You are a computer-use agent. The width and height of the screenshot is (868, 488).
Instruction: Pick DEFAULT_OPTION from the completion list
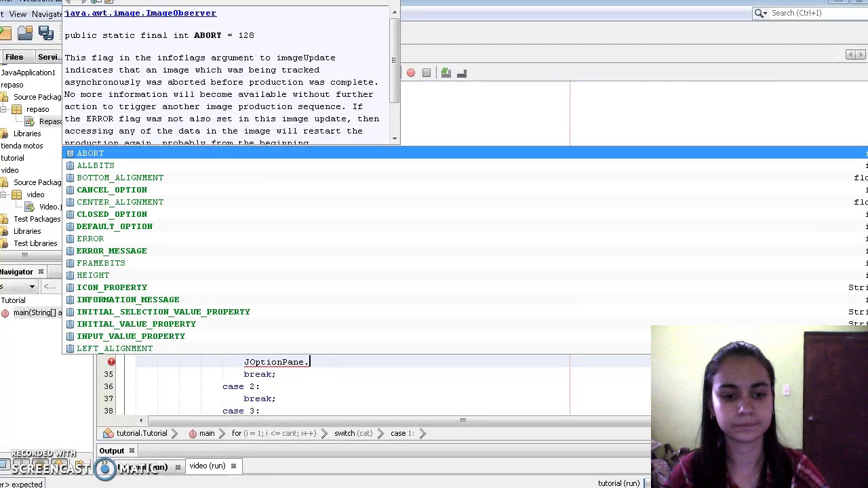(x=465, y=226)
